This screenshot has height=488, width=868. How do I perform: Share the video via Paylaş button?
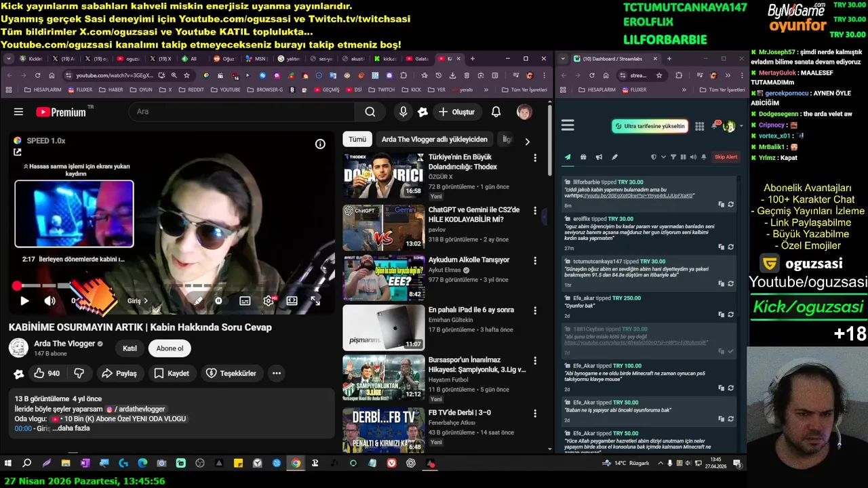point(119,373)
